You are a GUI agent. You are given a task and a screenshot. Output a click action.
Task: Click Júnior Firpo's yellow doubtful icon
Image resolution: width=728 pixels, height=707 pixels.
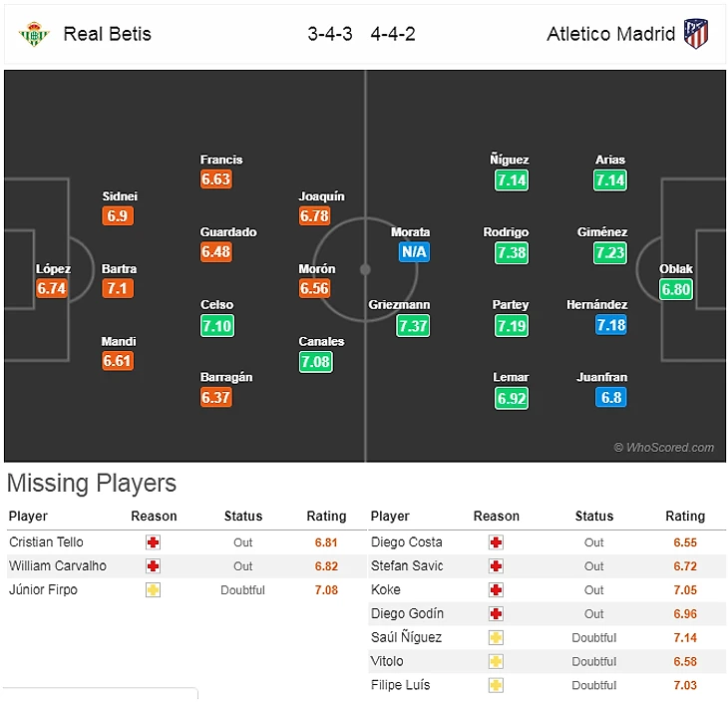pos(153,590)
